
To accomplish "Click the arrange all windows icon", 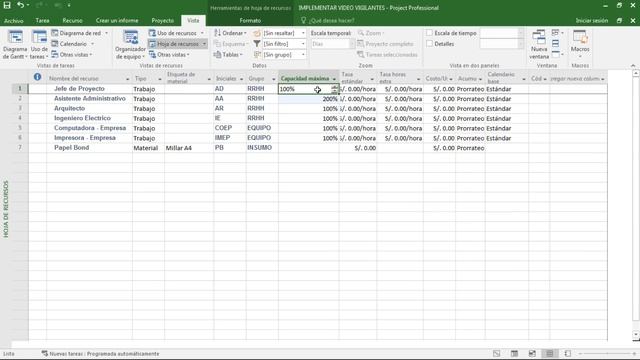I will point(556,43).
